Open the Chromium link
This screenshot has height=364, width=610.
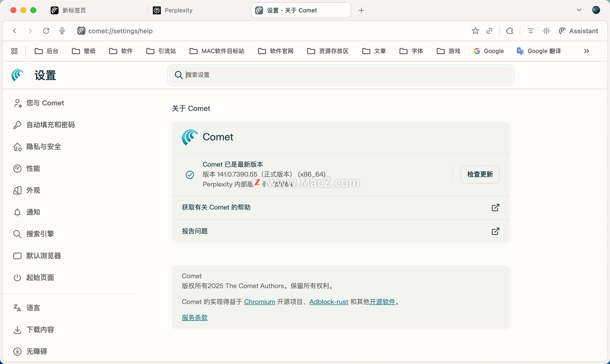pos(259,302)
